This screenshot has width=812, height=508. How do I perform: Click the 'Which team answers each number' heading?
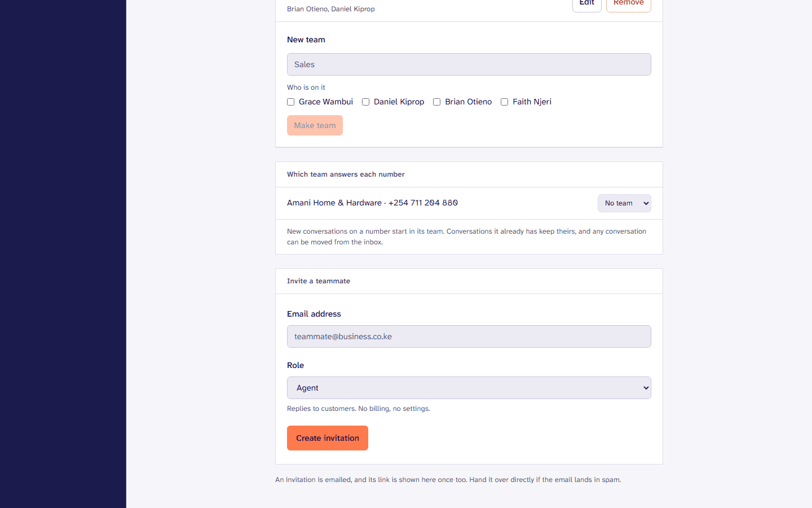coord(346,174)
